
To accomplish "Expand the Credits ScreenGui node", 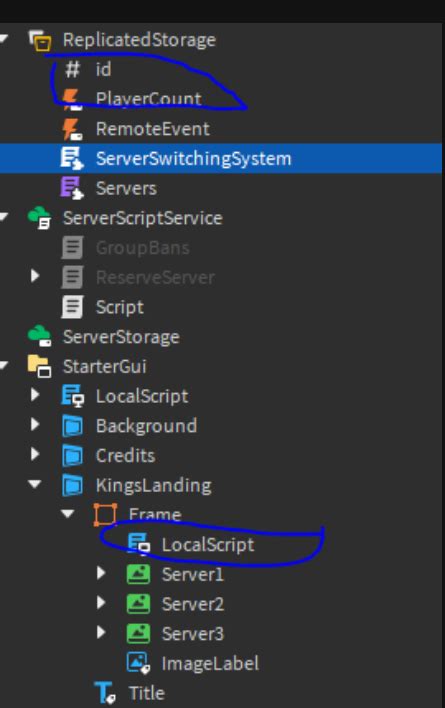I will (x=35, y=454).
